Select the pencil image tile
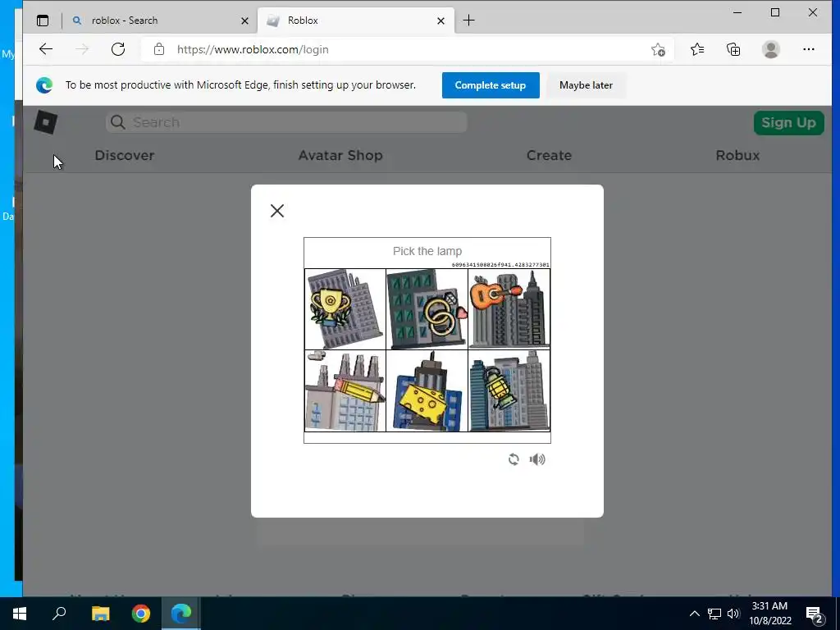This screenshot has height=630, width=840. (345, 390)
